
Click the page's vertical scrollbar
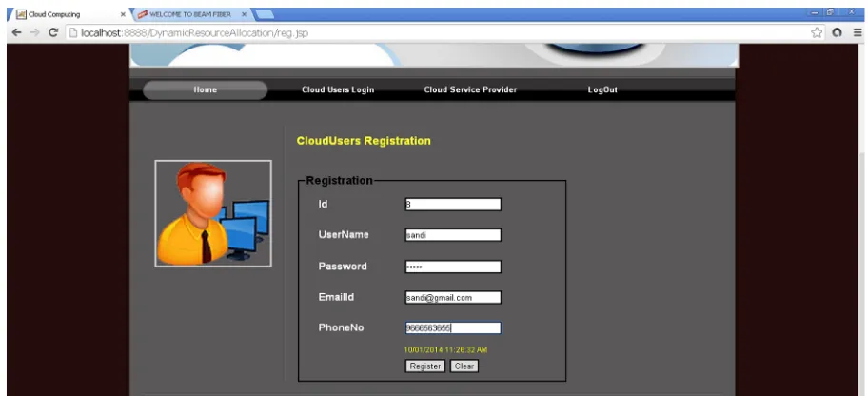click(862, 219)
